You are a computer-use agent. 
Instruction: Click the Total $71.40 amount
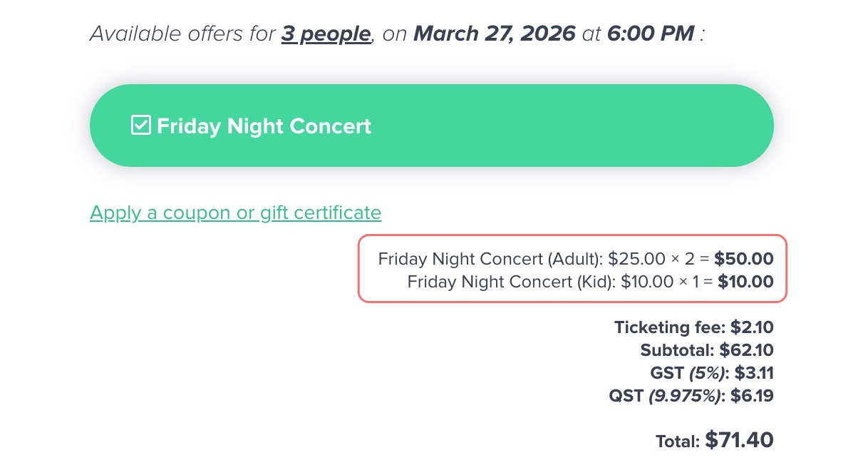(739, 440)
